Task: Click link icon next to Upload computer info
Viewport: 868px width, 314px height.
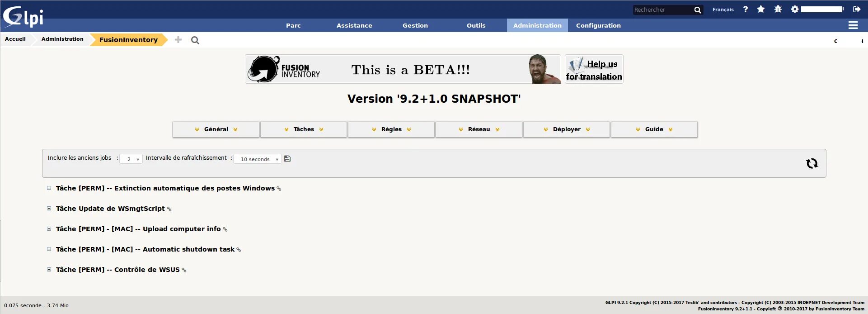Action: tap(225, 229)
